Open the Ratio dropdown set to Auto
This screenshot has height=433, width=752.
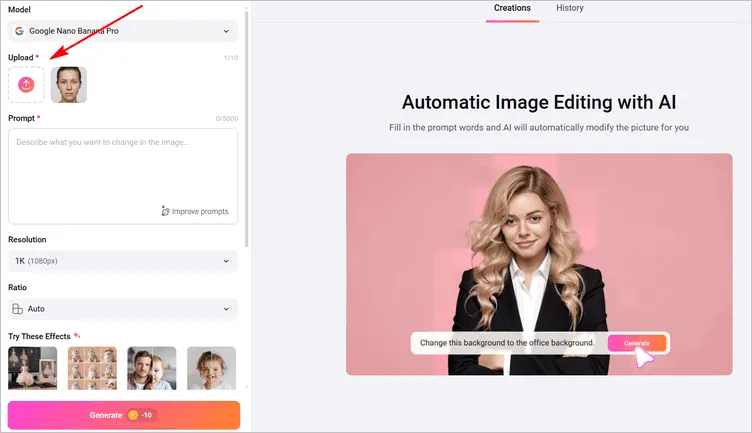click(x=123, y=309)
